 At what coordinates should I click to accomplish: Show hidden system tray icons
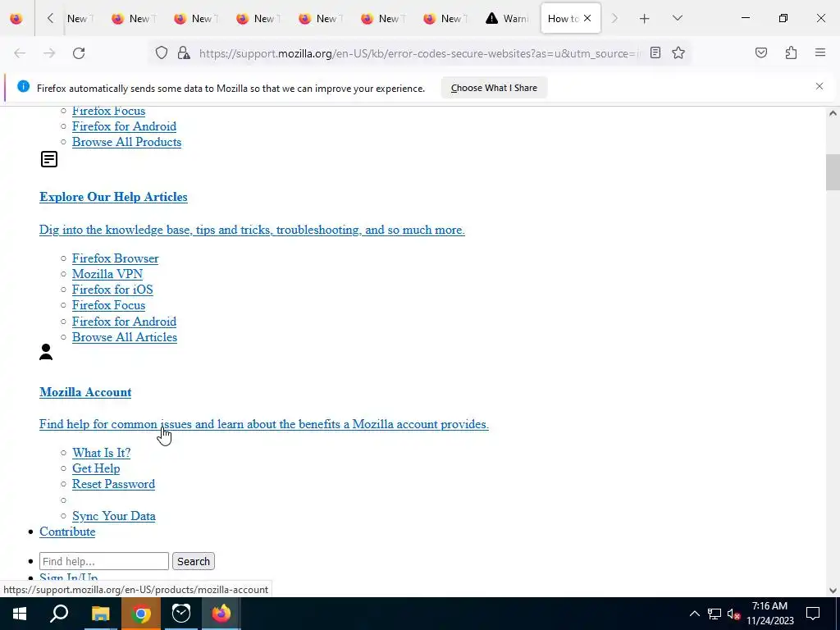click(694, 614)
